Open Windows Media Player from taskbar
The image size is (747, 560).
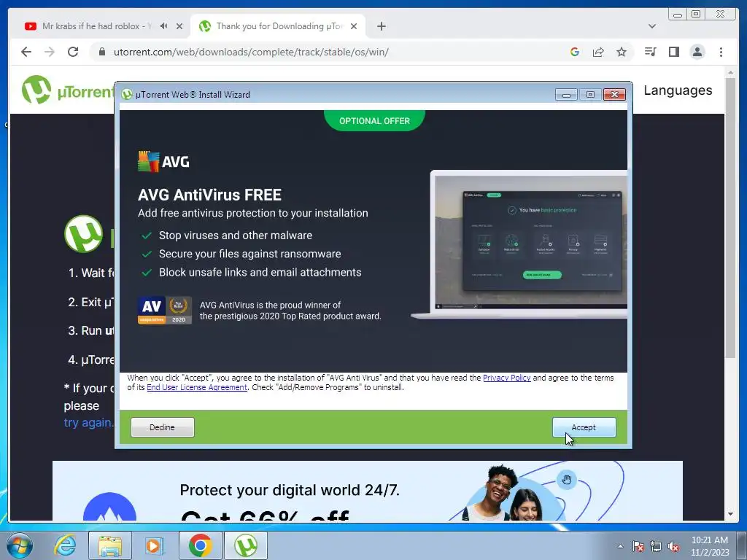point(155,545)
